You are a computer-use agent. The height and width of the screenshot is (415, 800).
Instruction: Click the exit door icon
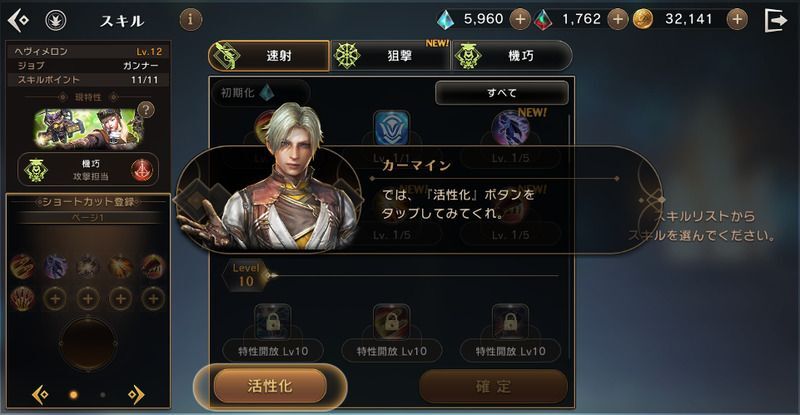(x=776, y=20)
